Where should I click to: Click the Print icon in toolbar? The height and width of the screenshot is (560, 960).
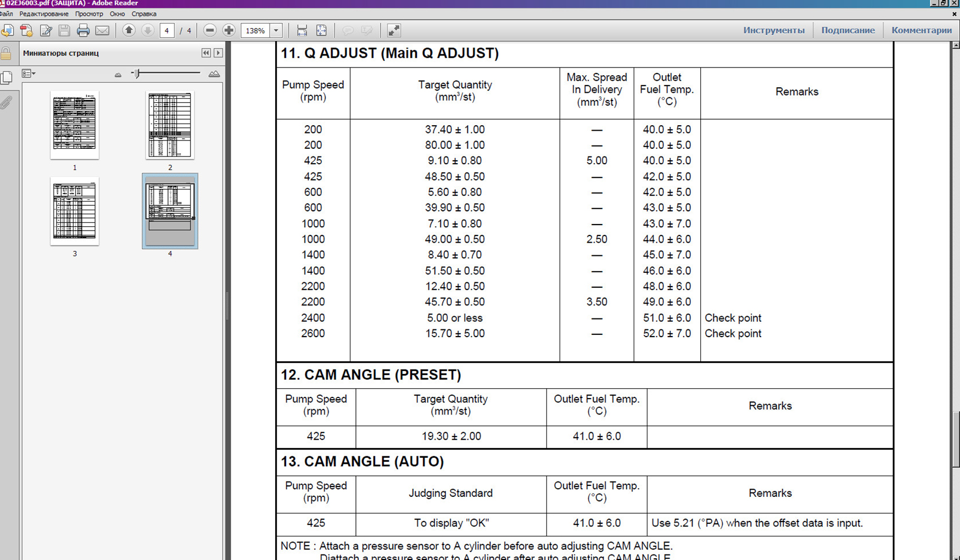click(x=83, y=31)
